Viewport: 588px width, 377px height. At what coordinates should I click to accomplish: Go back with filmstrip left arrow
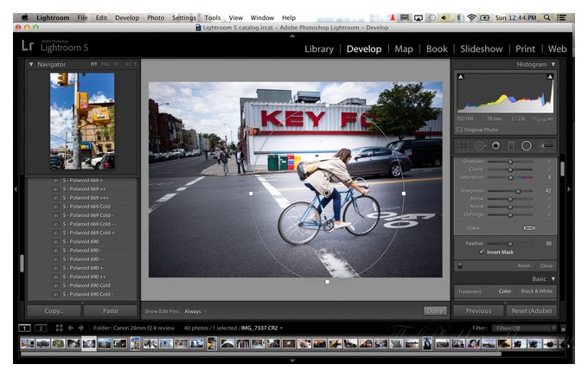[x=70, y=328]
